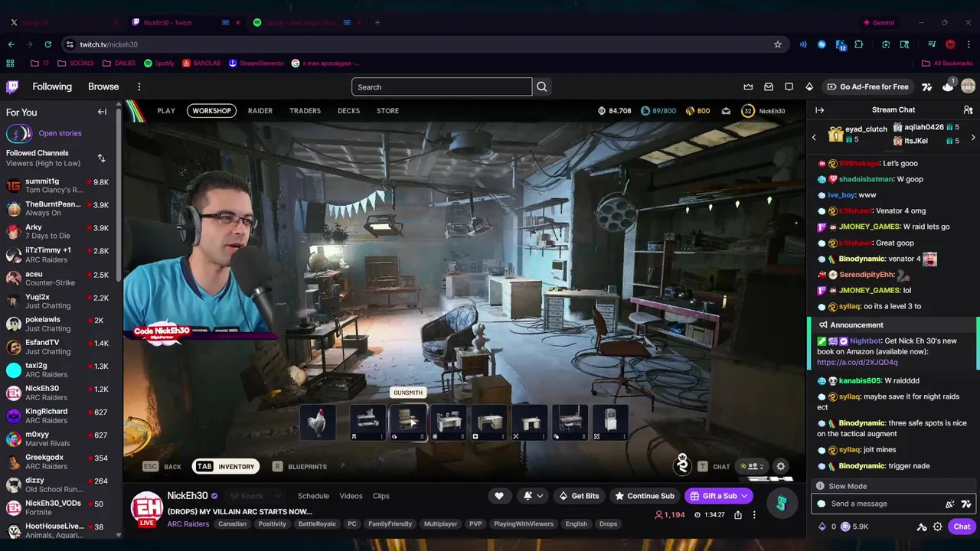Image resolution: width=980 pixels, height=551 pixels.
Task: Open chat celebration party icon
Action: pyautogui.click(x=950, y=504)
